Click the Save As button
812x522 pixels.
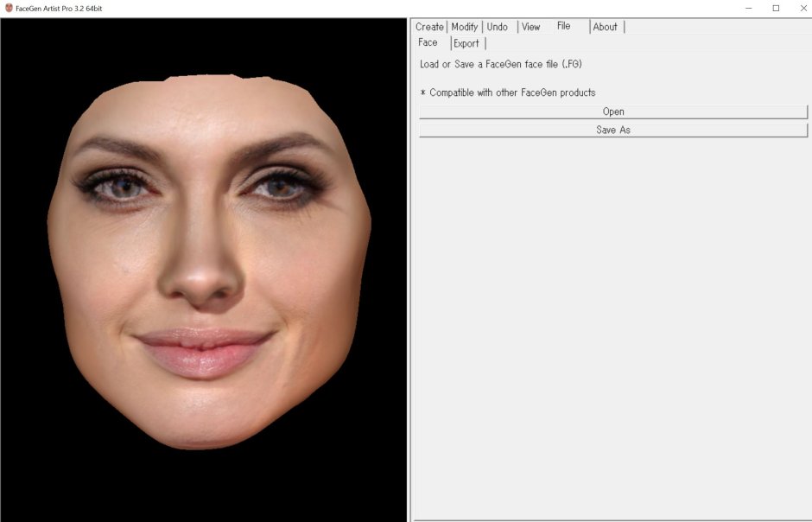click(613, 130)
